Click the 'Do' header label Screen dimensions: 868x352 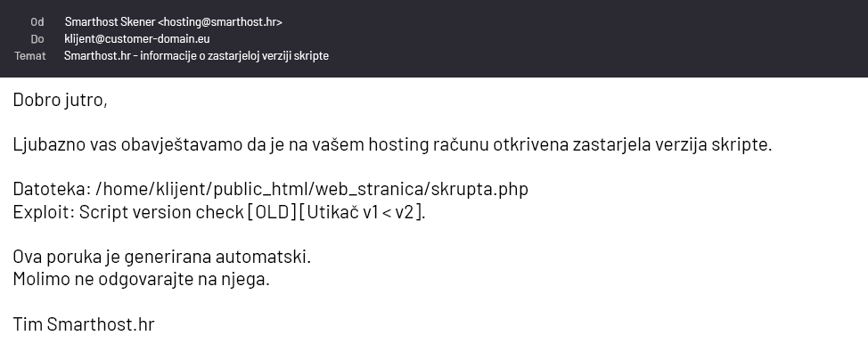coord(37,38)
